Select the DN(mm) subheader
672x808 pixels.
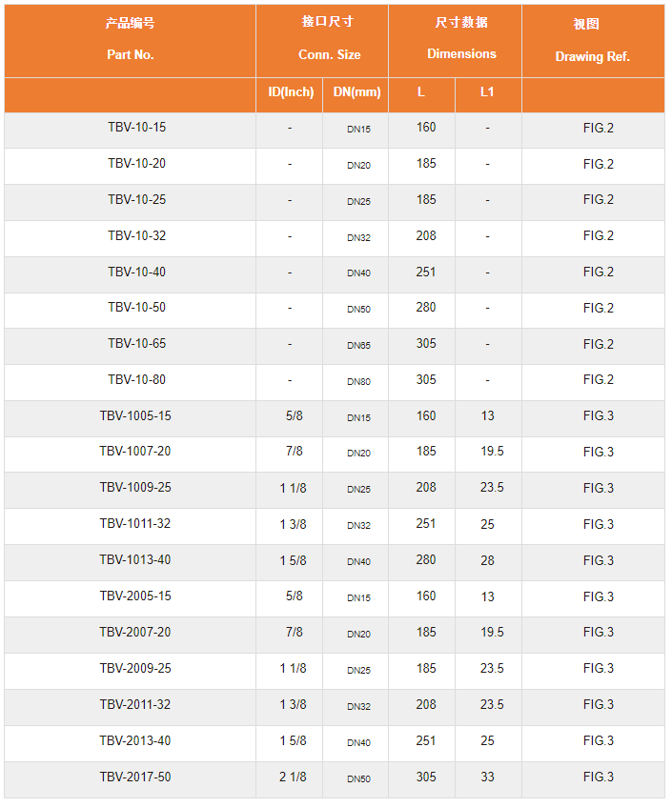coord(356,92)
